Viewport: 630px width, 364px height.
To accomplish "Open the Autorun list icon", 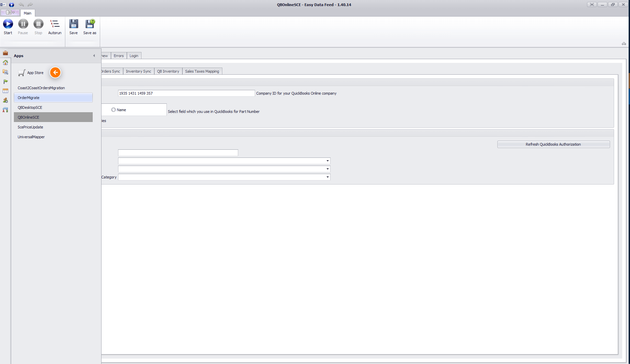I will (55, 24).
